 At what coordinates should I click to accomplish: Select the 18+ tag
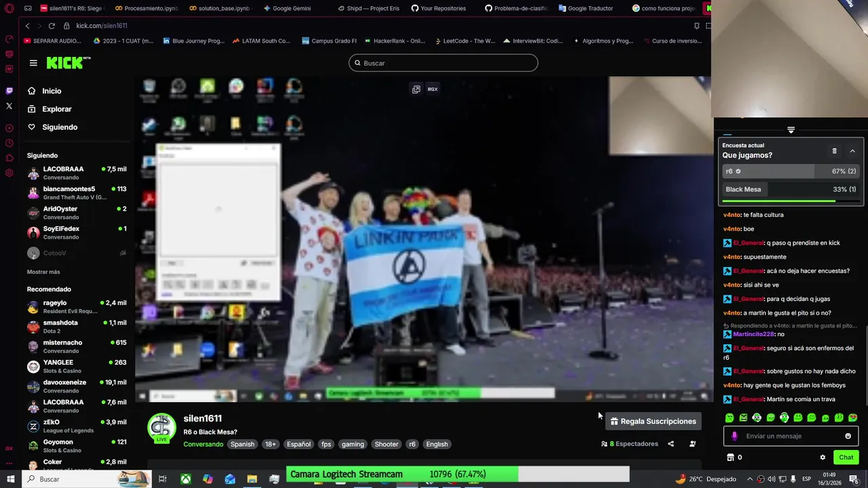tap(271, 445)
